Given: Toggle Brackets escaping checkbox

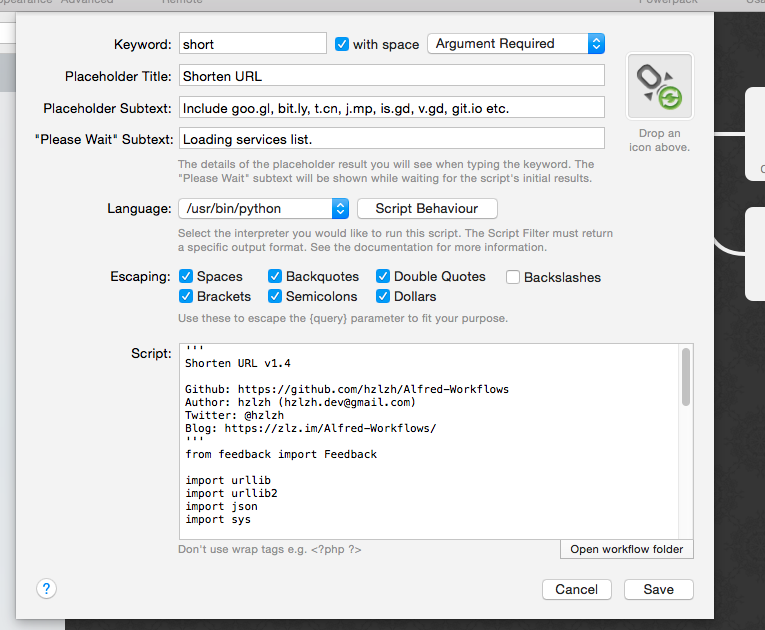Looking at the screenshot, I should tap(186, 296).
